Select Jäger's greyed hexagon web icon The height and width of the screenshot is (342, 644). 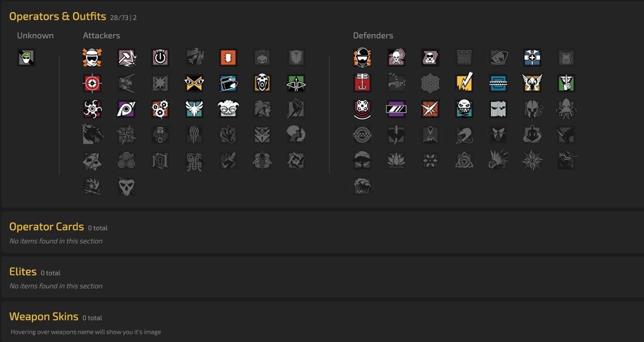coord(430,83)
